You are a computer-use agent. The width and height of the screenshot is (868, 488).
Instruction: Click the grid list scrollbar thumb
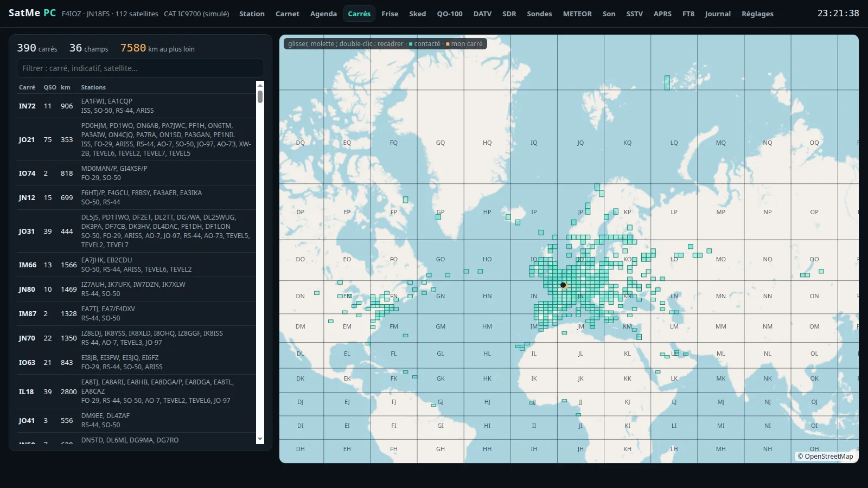point(260,97)
